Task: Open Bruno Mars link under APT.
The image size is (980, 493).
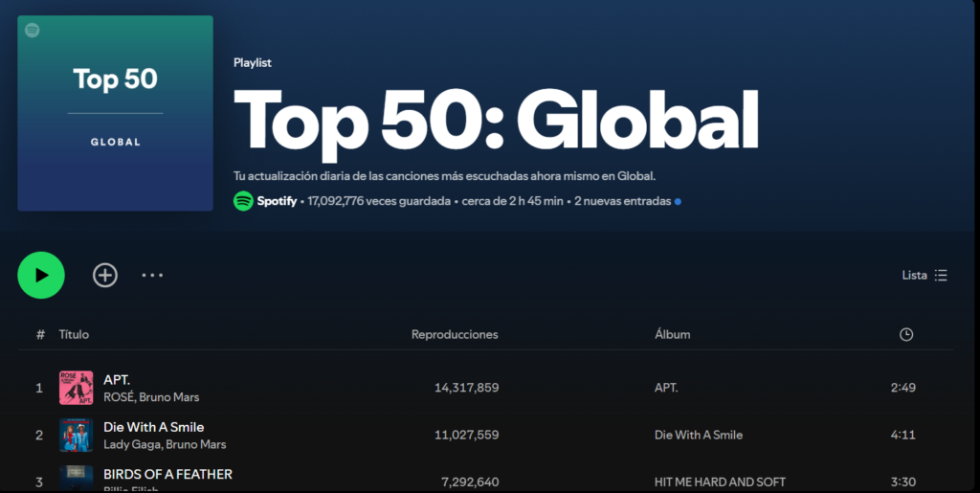Action: click(174, 397)
